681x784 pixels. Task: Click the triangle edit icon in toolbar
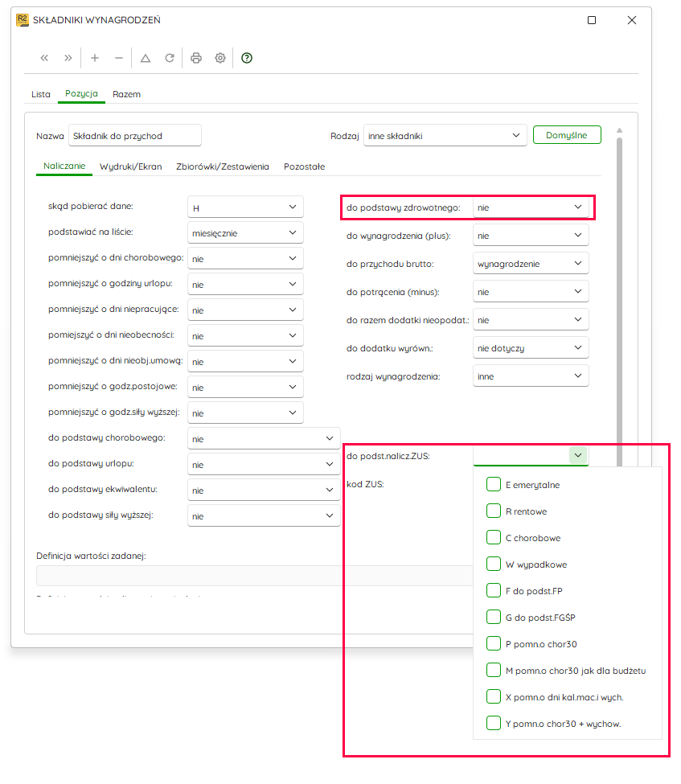[x=146, y=58]
